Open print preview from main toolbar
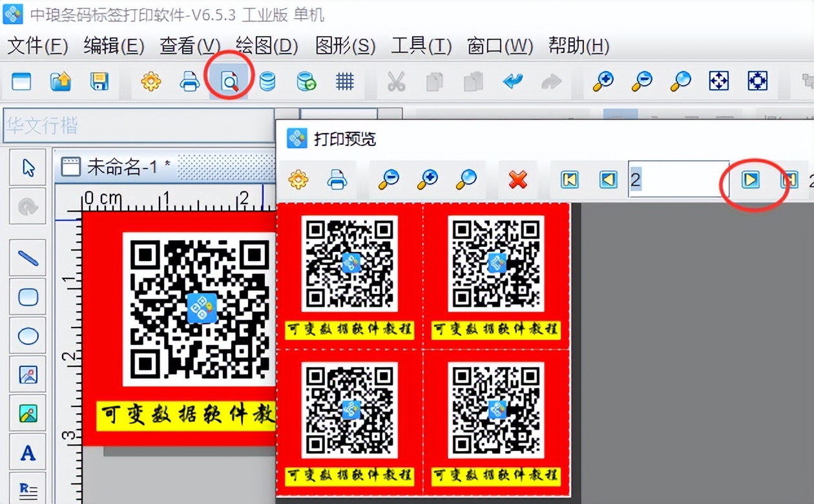The width and height of the screenshot is (814, 504). 229,81
